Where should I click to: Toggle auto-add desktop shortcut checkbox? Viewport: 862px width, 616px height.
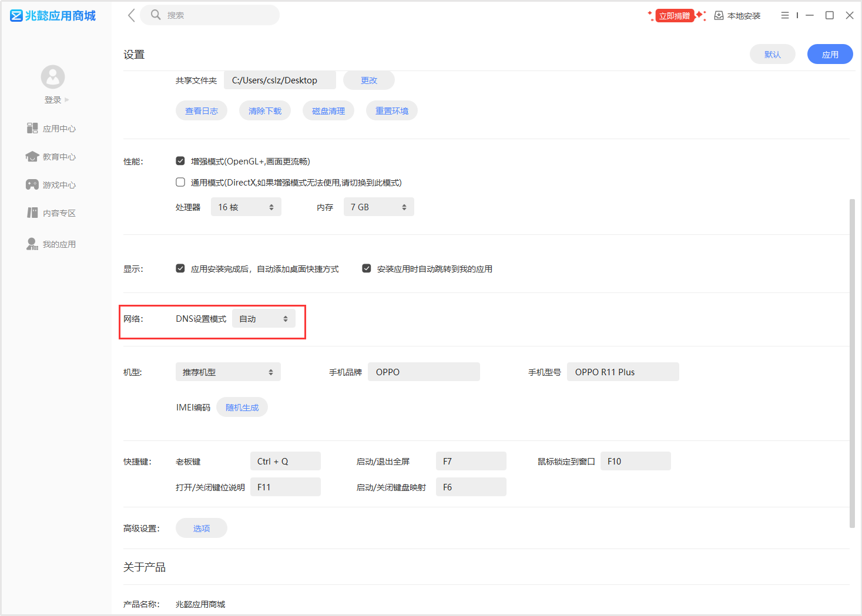(180, 268)
